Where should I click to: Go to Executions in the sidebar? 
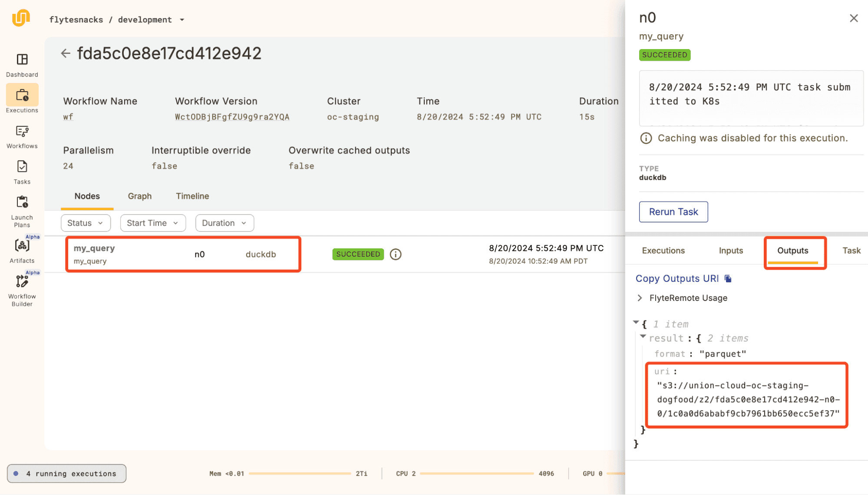pyautogui.click(x=22, y=96)
